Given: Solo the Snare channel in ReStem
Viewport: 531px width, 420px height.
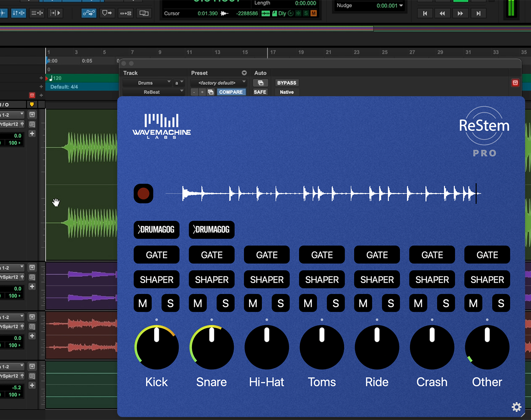Looking at the screenshot, I should [226, 303].
